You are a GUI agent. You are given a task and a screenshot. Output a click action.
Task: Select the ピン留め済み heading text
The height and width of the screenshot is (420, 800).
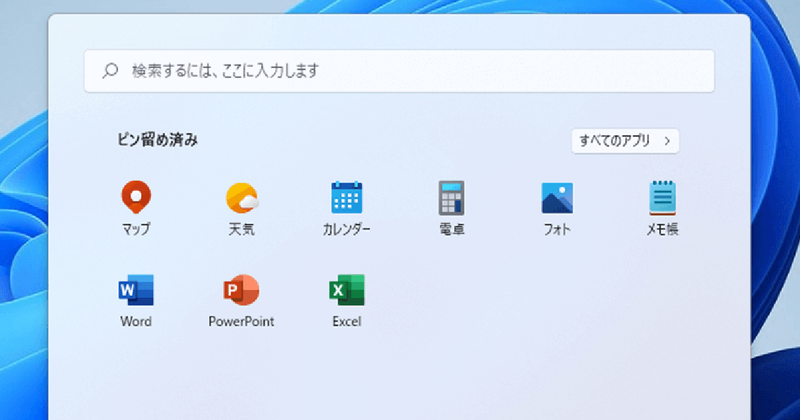[158, 140]
